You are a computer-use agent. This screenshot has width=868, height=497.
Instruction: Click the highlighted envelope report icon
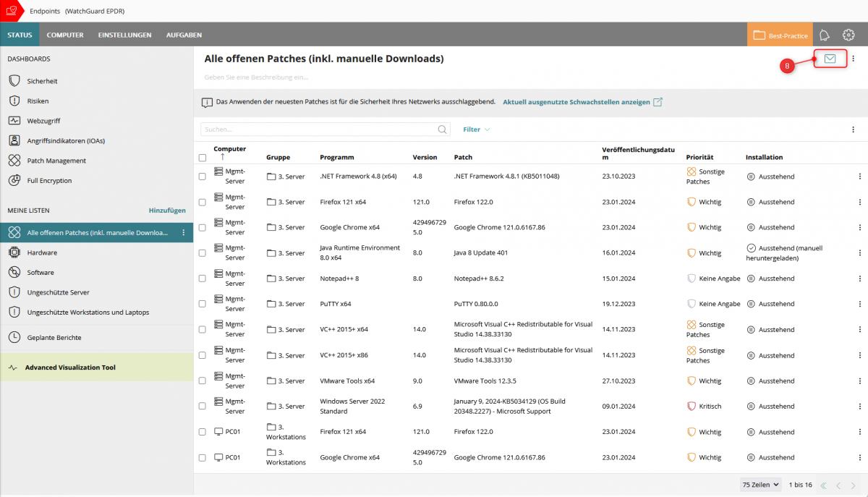tap(829, 59)
